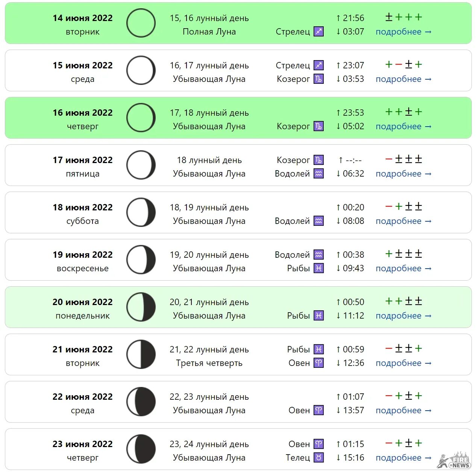Click the third quarter moon icon for 21 июня

141,355
